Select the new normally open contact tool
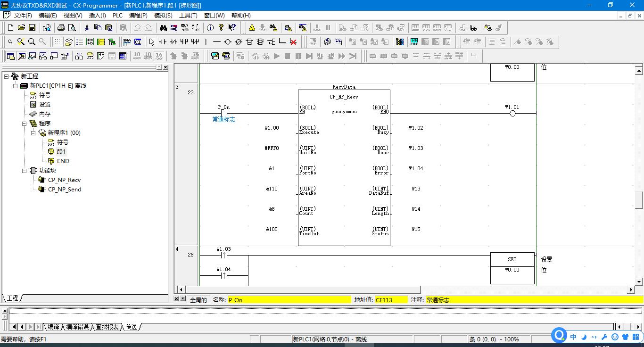 (163, 42)
